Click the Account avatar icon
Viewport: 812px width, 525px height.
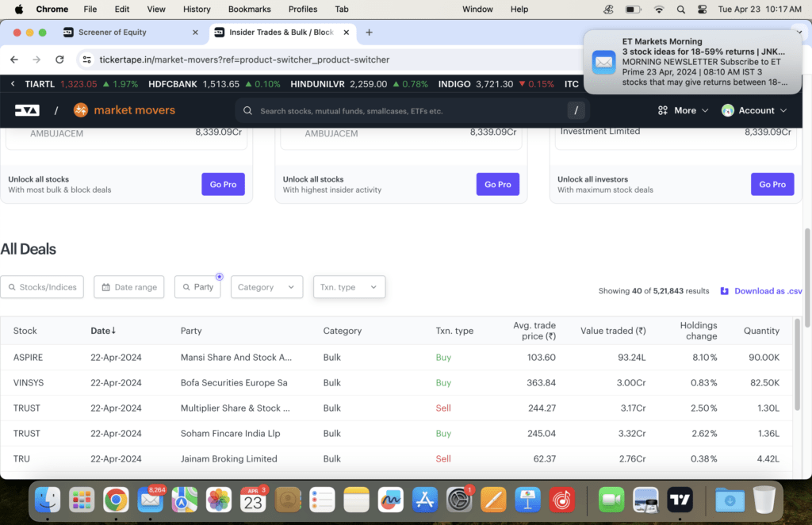pos(728,110)
